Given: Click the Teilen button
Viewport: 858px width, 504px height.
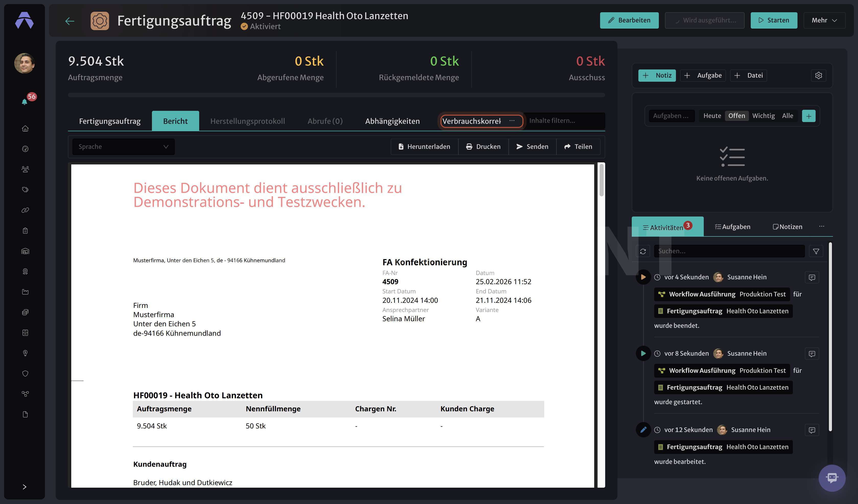Looking at the screenshot, I should (x=578, y=147).
